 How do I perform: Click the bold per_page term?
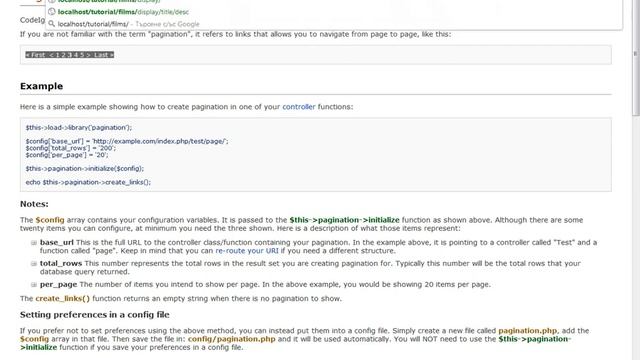tap(58, 284)
